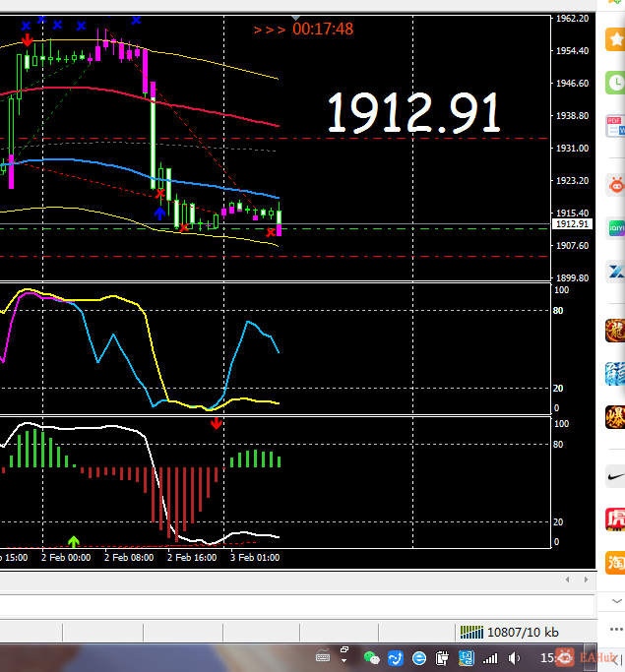Click the touch keyboard tray icon
The width and height of the screenshot is (625, 672).
pyautogui.click(x=323, y=655)
